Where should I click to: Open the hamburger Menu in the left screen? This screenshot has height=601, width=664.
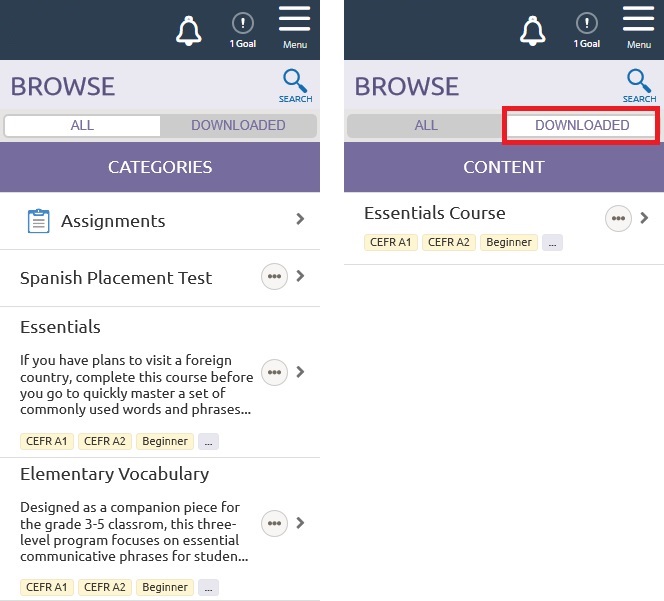tap(295, 27)
